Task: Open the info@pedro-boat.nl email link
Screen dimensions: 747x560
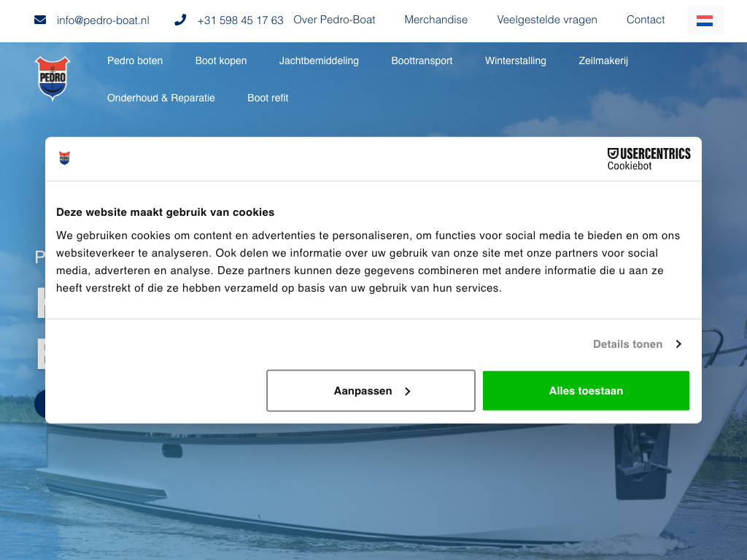Action: (103, 20)
